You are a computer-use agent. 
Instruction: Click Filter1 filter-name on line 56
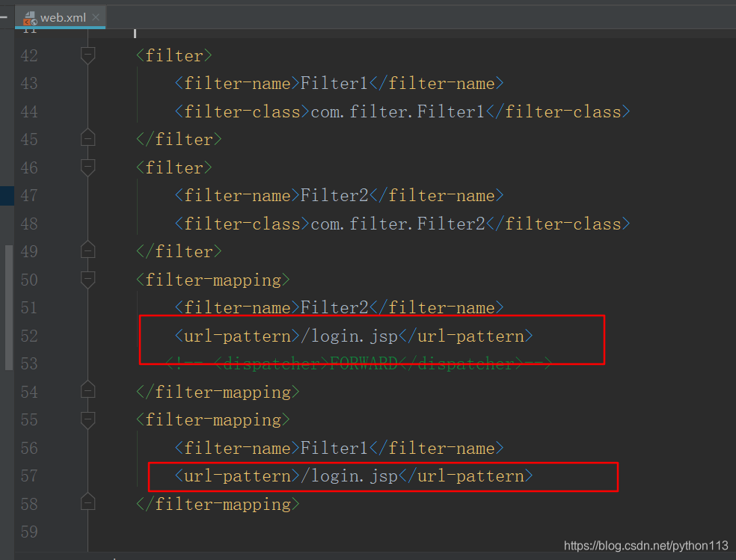tap(334, 449)
